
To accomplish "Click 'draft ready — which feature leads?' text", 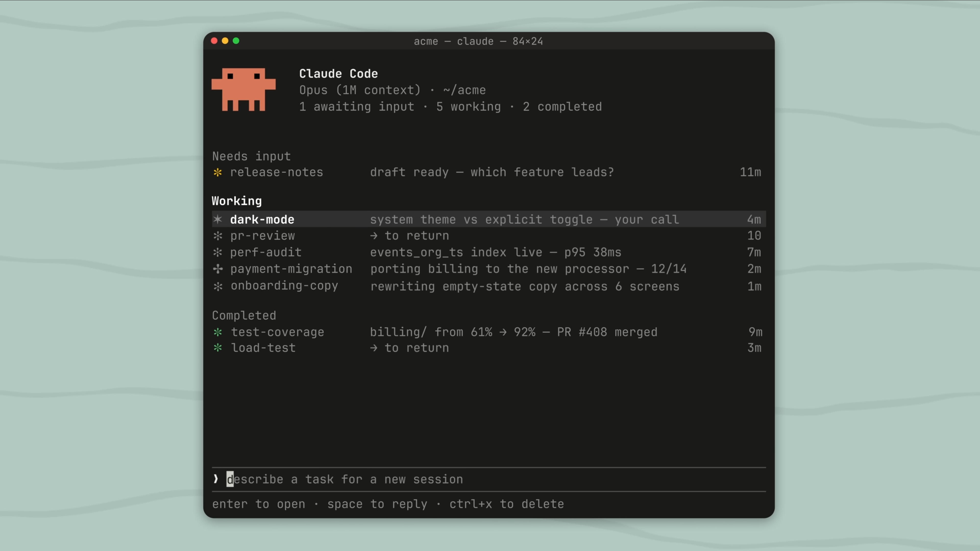I will click(492, 172).
